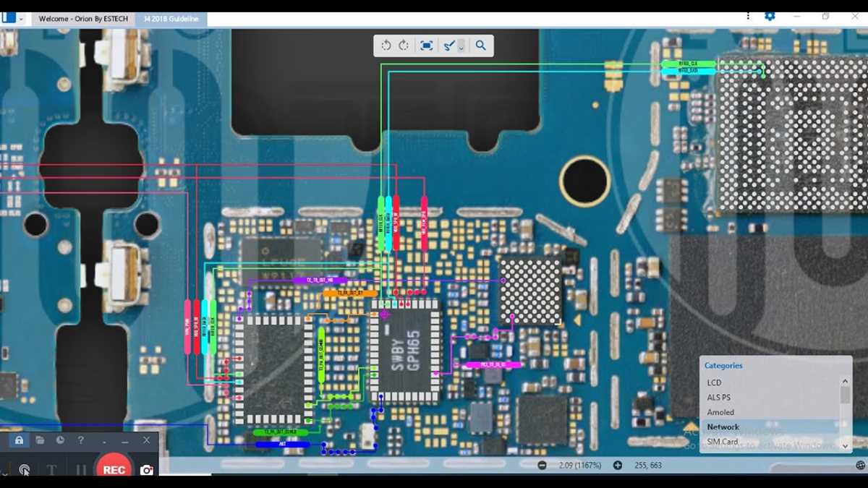The height and width of the screenshot is (488, 868).
Task: Click the 2.09 (1167%) zoom value
Action: pyautogui.click(x=579, y=466)
